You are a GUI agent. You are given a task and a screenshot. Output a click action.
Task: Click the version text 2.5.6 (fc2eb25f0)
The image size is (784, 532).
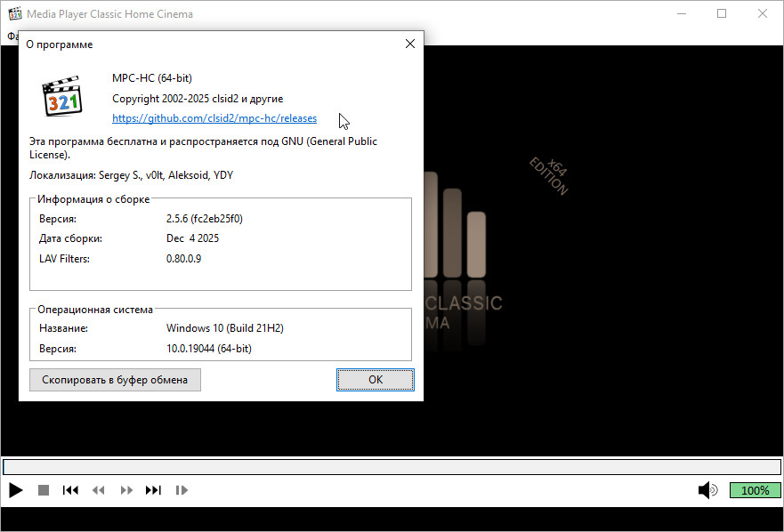pyautogui.click(x=204, y=219)
